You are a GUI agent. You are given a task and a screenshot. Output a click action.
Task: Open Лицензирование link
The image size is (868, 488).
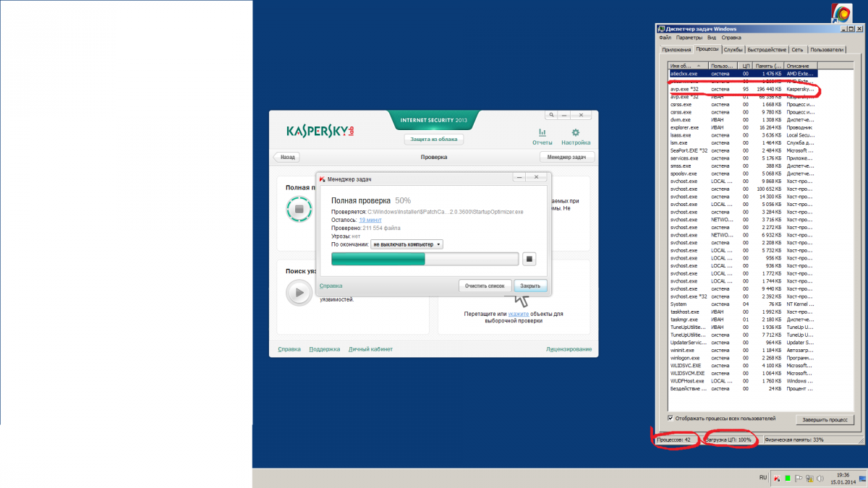click(x=569, y=349)
